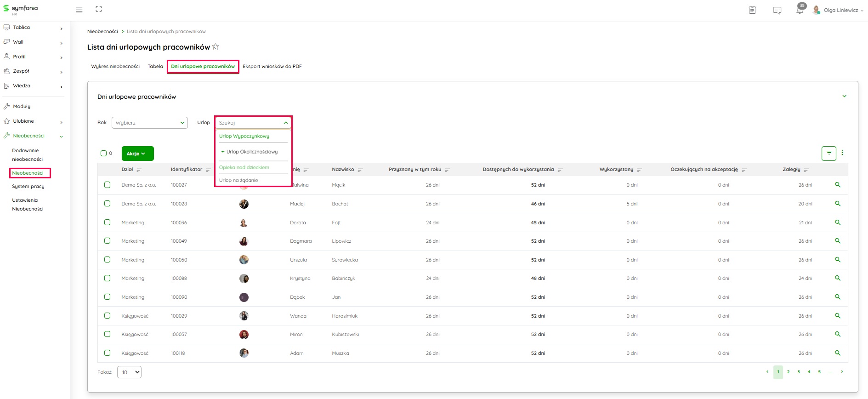View details magnifier for Maciej Bochat row
This screenshot has height=399, width=868.
[837, 204]
